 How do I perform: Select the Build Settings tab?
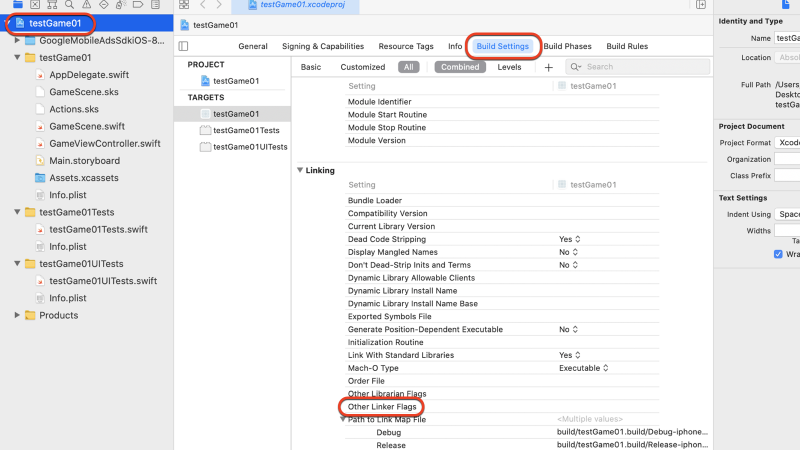pyautogui.click(x=503, y=46)
